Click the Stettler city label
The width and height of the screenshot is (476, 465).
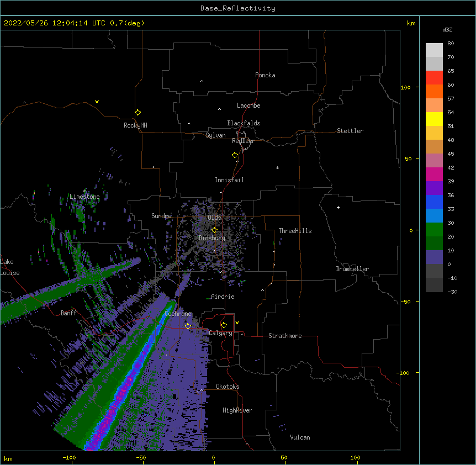(x=350, y=131)
